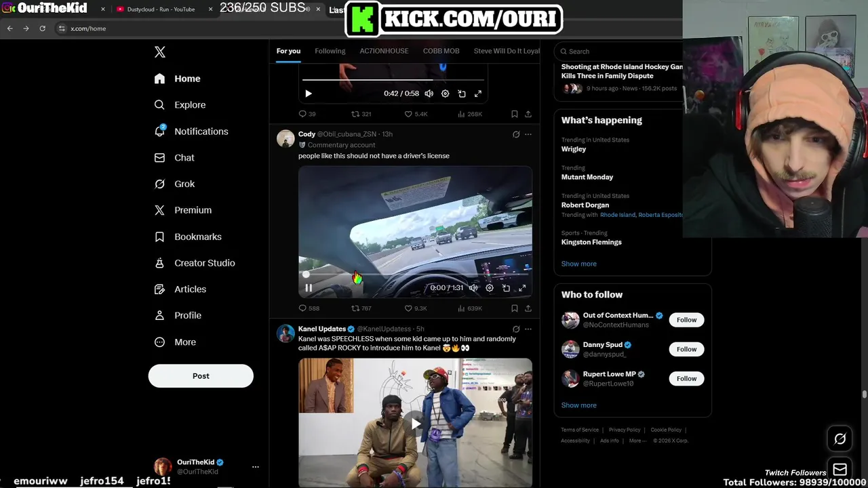Open settings gear on top video
868x488 pixels.
click(446, 94)
